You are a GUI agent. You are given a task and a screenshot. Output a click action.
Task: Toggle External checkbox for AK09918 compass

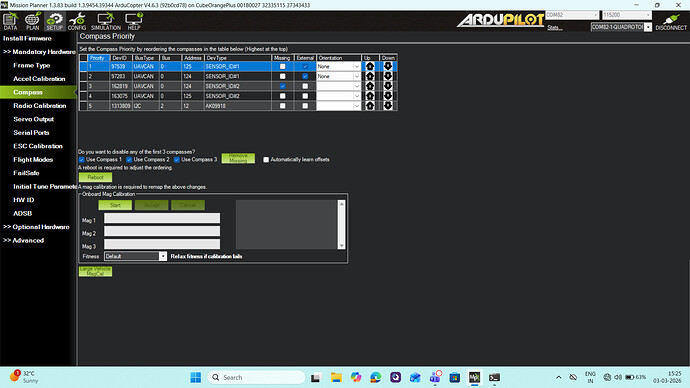point(305,106)
